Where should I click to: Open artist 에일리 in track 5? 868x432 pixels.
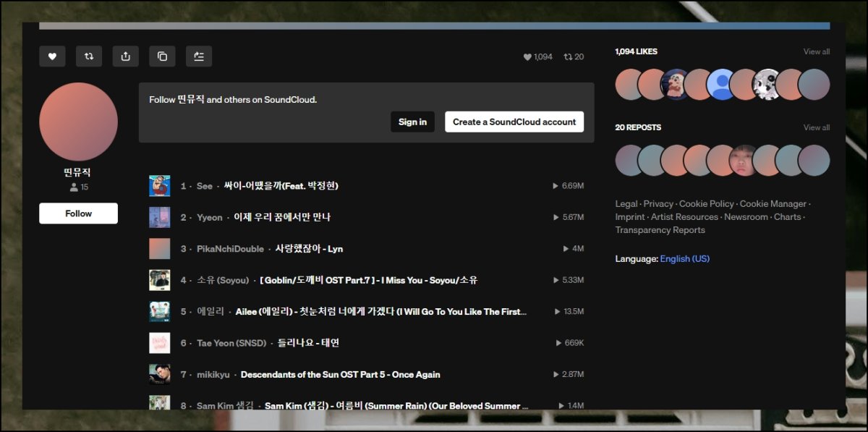(211, 312)
